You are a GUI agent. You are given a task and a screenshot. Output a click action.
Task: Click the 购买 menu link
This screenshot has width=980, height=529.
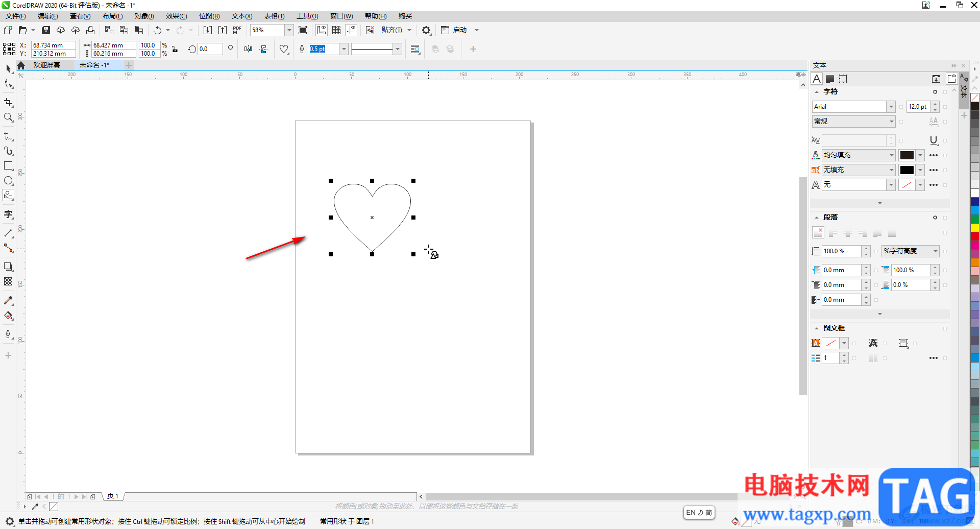point(405,16)
